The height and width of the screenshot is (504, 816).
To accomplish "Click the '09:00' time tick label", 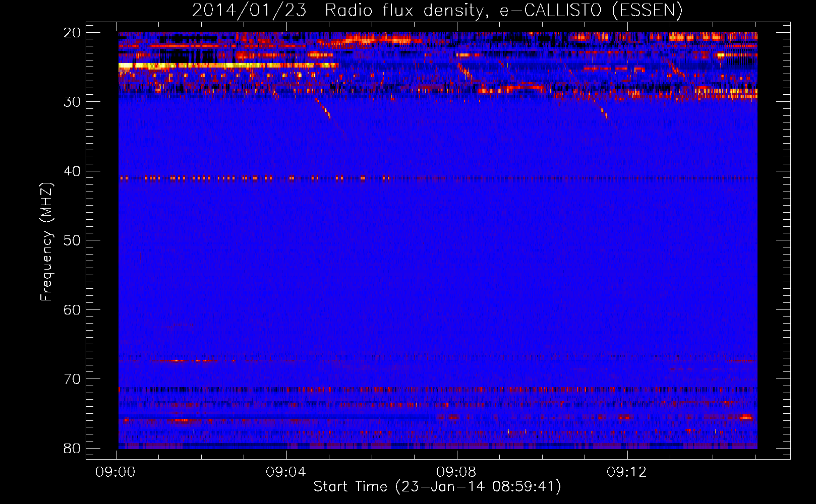I will [115, 472].
